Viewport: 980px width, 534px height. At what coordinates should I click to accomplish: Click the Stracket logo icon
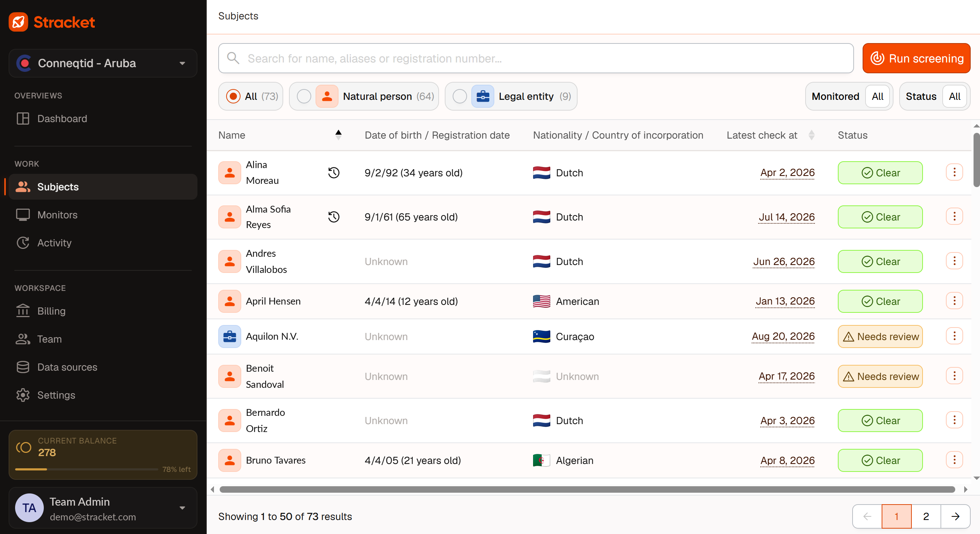click(18, 22)
